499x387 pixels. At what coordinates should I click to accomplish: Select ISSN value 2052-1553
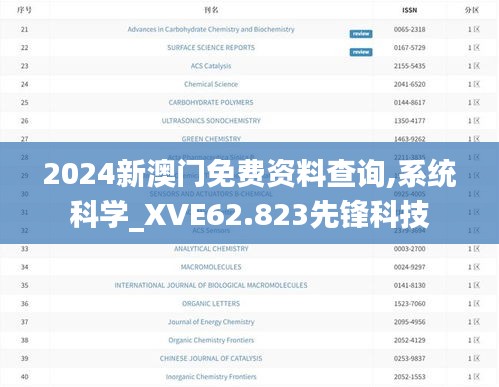409,377
